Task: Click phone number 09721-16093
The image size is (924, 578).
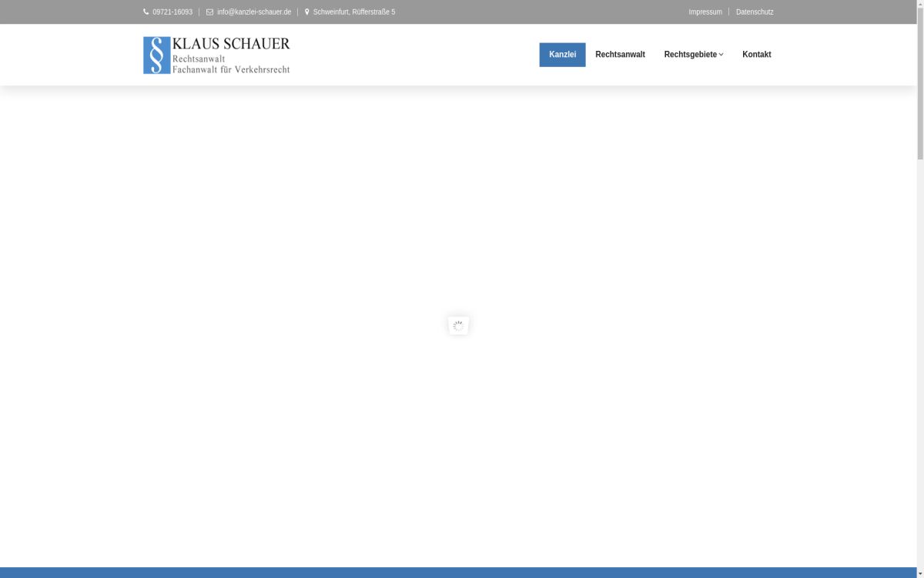Action: pyautogui.click(x=172, y=12)
